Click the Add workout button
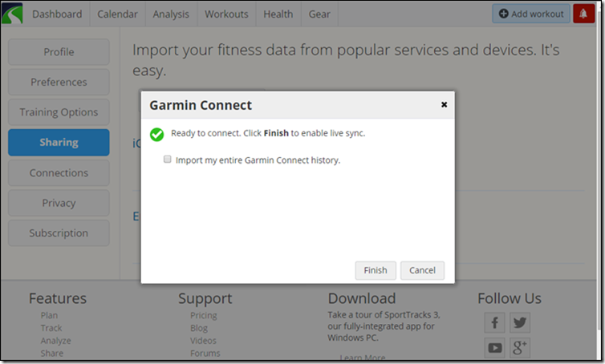Viewport: 605px width, 364px height. (530, 14)
